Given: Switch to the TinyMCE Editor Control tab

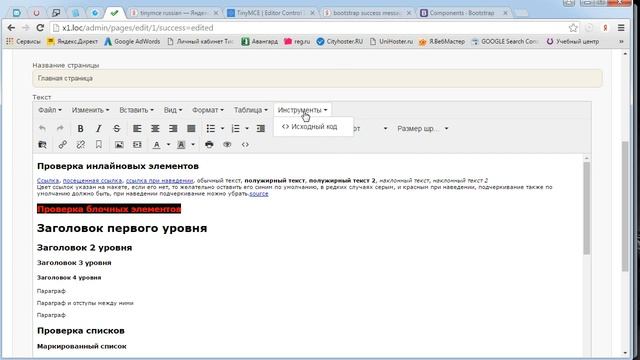Looking at the screenshot, I should tap(271, 13).
